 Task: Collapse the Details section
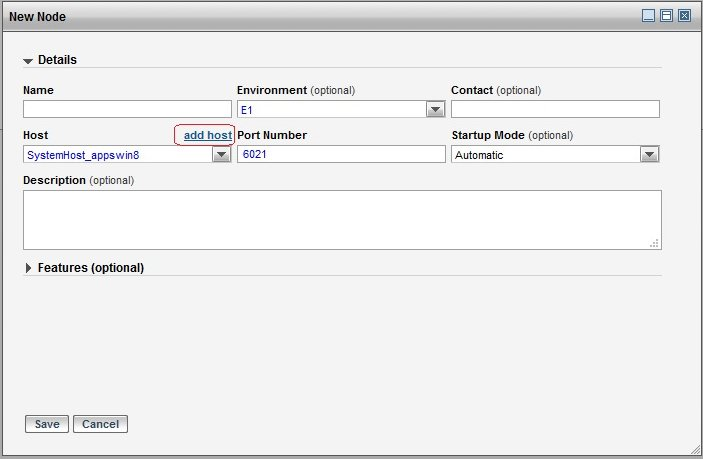(28, 60)
